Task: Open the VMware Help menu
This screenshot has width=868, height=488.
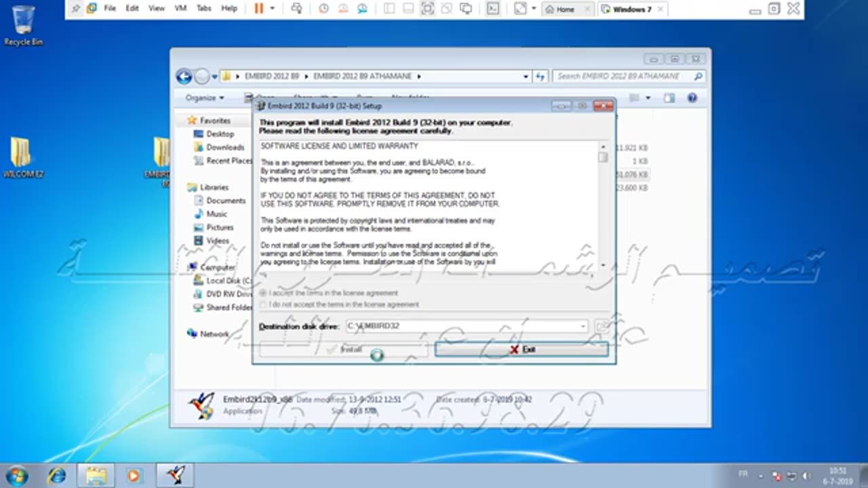Action: coord(229,9)
